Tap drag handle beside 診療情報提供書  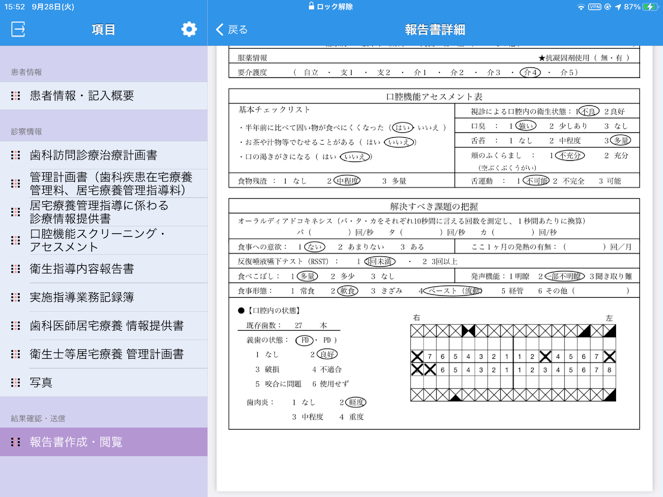[x=16, y=212]
